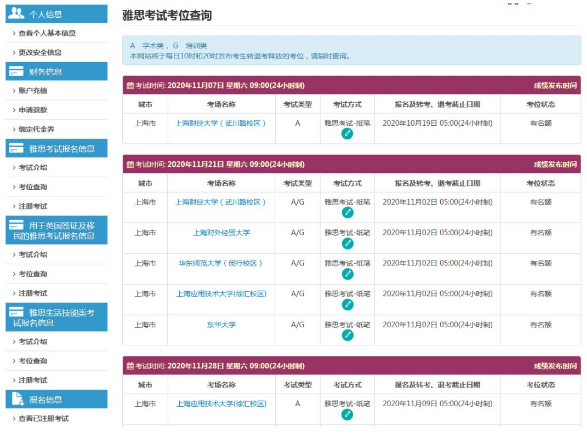Click calendar icon in the 2020年11月28日 exam header

coord(130,366)
